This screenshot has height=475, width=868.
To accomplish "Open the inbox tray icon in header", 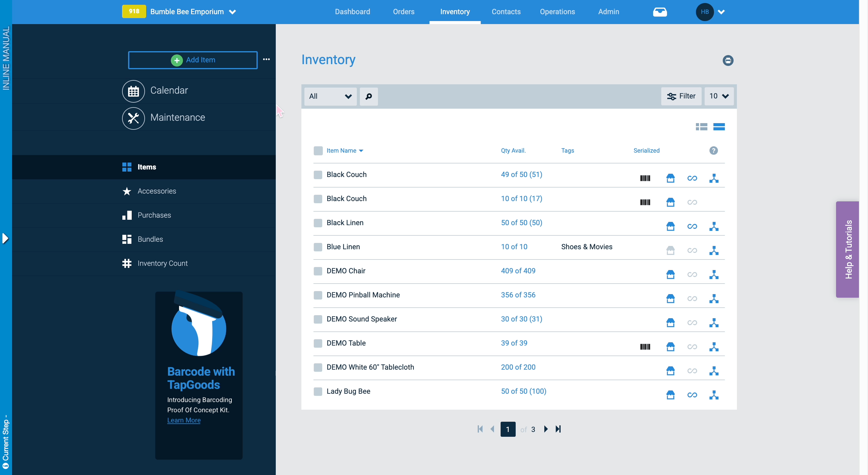I will pos(660,12).
